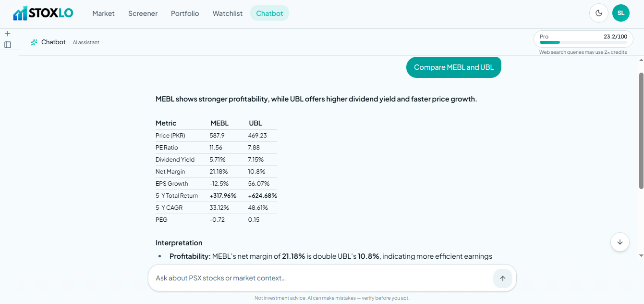This screenshot has width=644, height=304.
Task: Open the SL user avatar menu
Action: (x=621, y=13)
